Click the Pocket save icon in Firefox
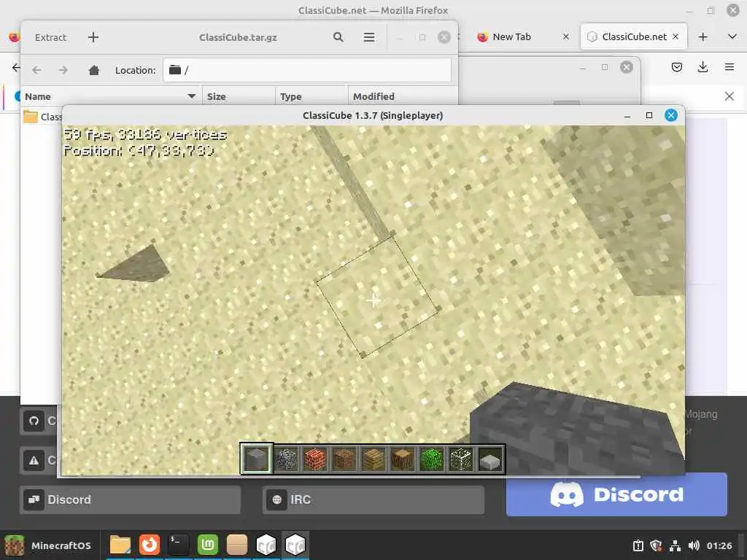The width and height of the screenshot is (747, 560). (x=676, y=67)
